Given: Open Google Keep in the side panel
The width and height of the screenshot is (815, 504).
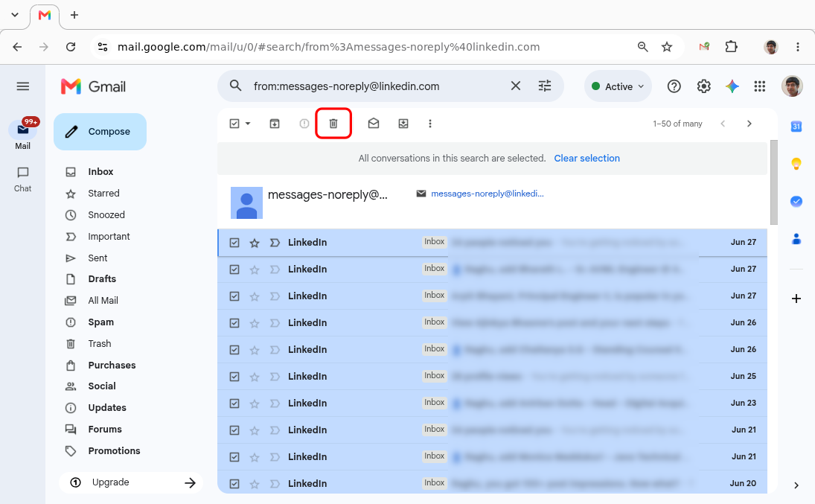Looking at the screenshot, I should 796,164.
